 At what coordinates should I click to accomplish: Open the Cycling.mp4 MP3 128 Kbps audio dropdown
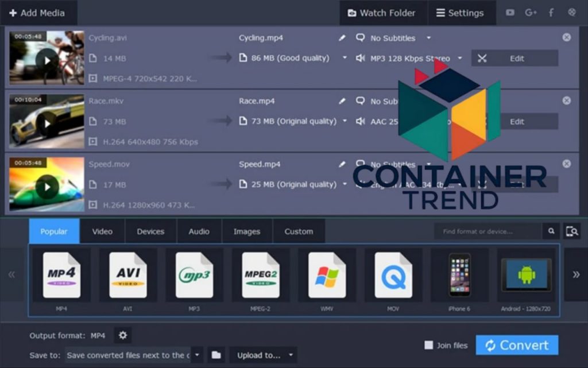pos(460,58)
